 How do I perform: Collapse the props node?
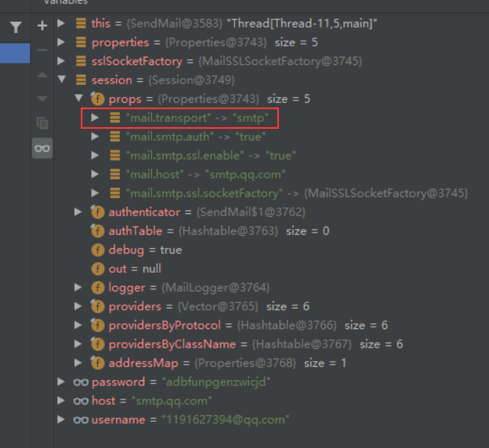click(x=78, y=99)
